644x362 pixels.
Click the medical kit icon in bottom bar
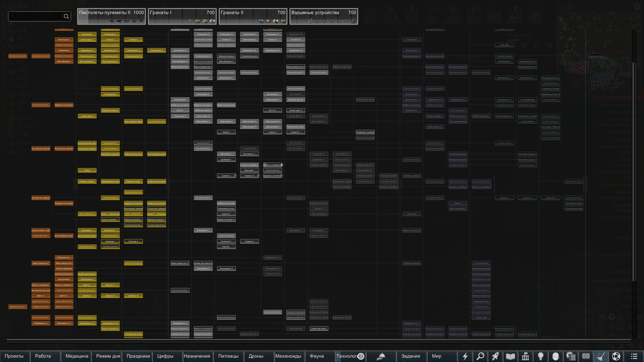click(x=586, y=356)
